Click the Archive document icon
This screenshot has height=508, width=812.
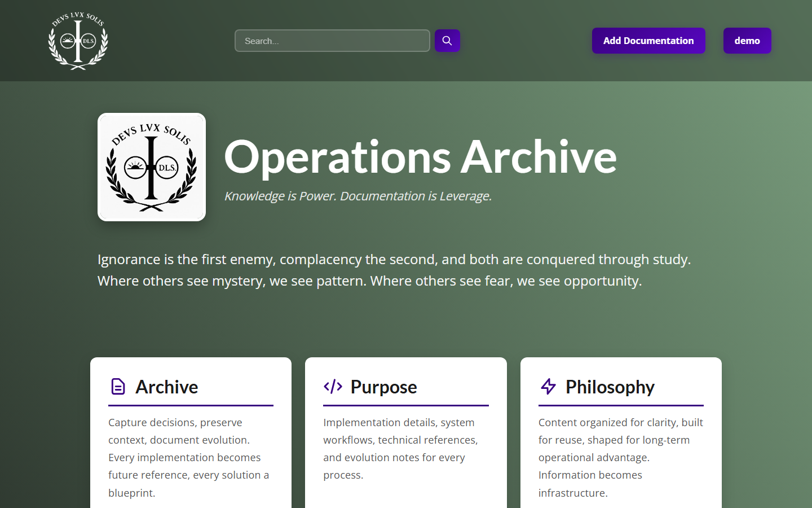[118, 387]
